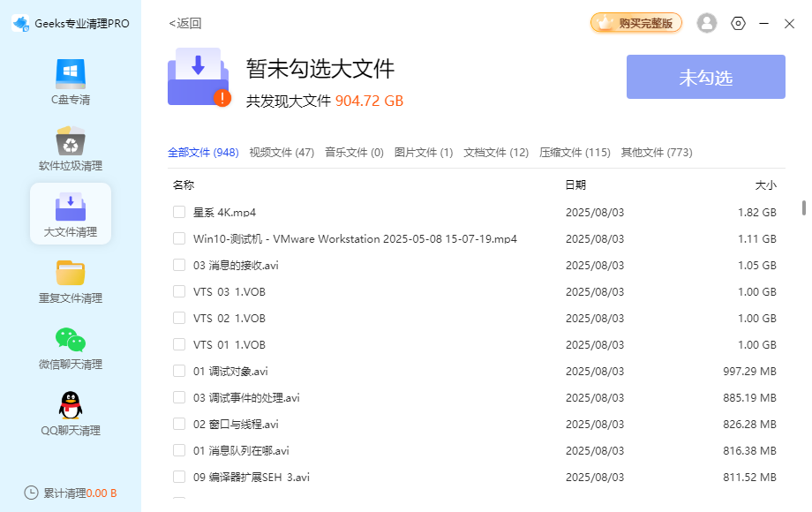Viewport: 812px width, 512px height.
Task: Click size value 811.52 MB
Action: click(750, 477)
